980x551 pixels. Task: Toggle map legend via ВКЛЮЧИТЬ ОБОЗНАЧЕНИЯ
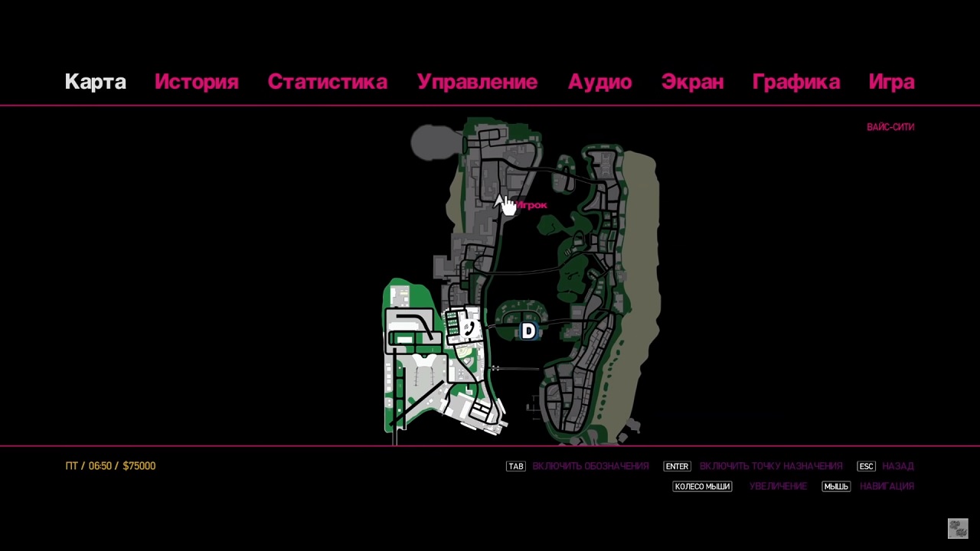[x=590, y=466]
